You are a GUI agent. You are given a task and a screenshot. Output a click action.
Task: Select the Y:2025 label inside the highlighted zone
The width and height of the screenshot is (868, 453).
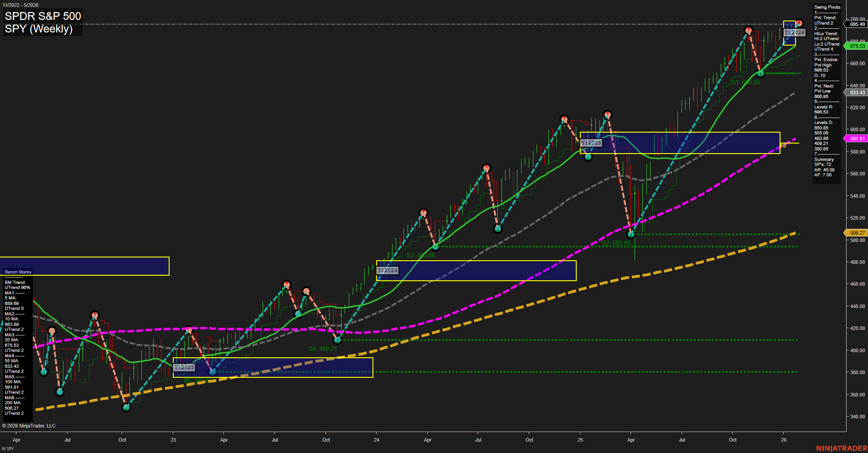point(591,142)
